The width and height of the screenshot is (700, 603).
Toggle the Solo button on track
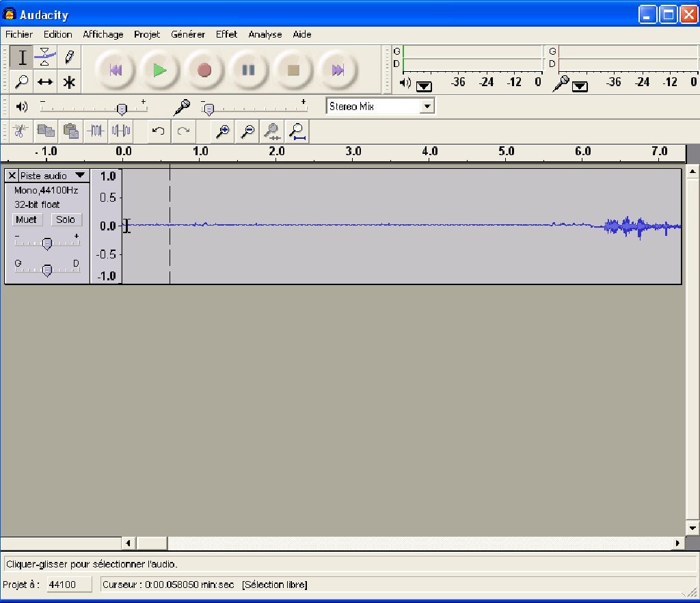click(x=66, y=219)
